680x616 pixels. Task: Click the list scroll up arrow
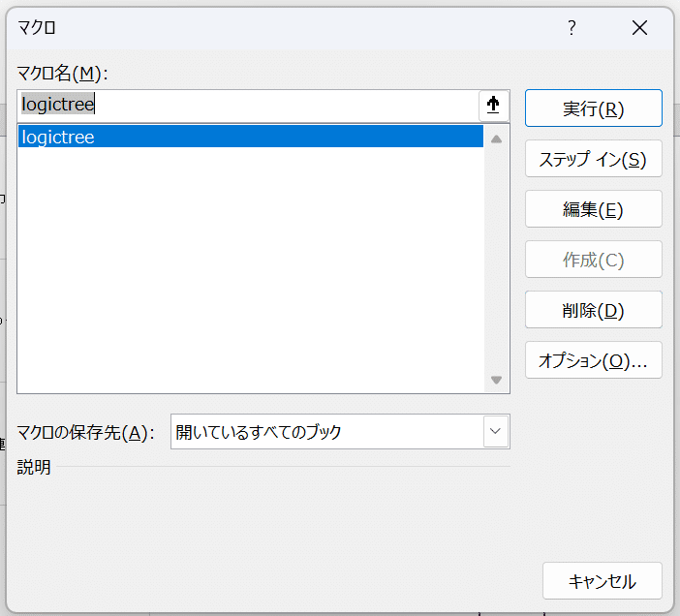click(497, 139)
